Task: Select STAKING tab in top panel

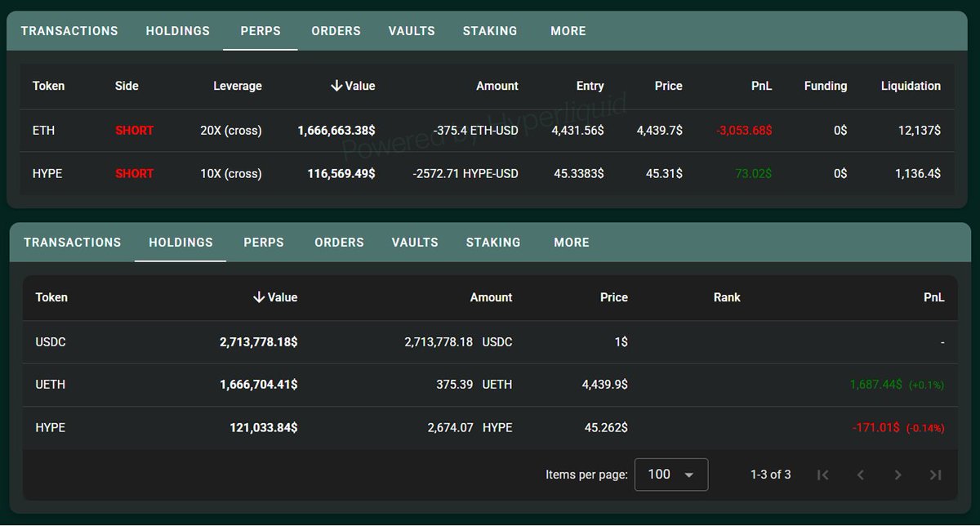Action: point(490,31)
